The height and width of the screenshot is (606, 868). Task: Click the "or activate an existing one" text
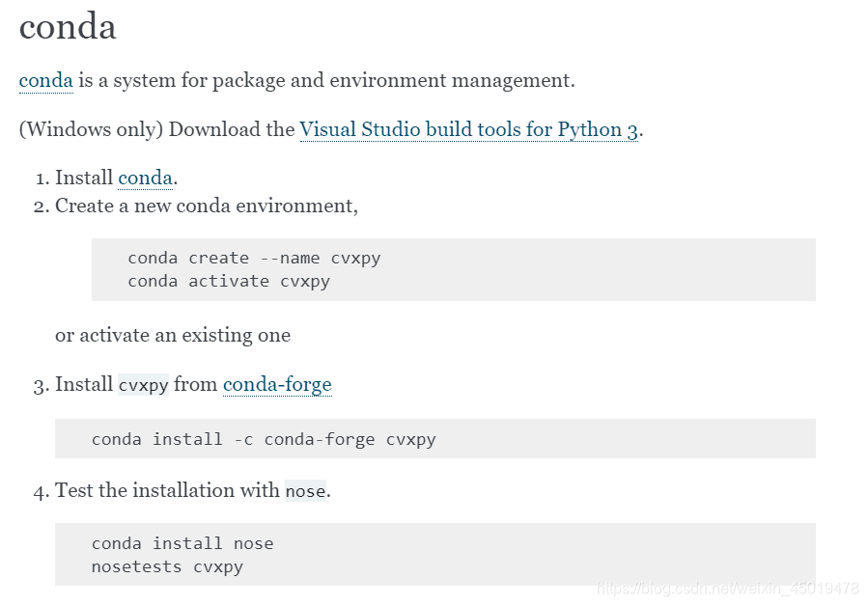point(173,335)
